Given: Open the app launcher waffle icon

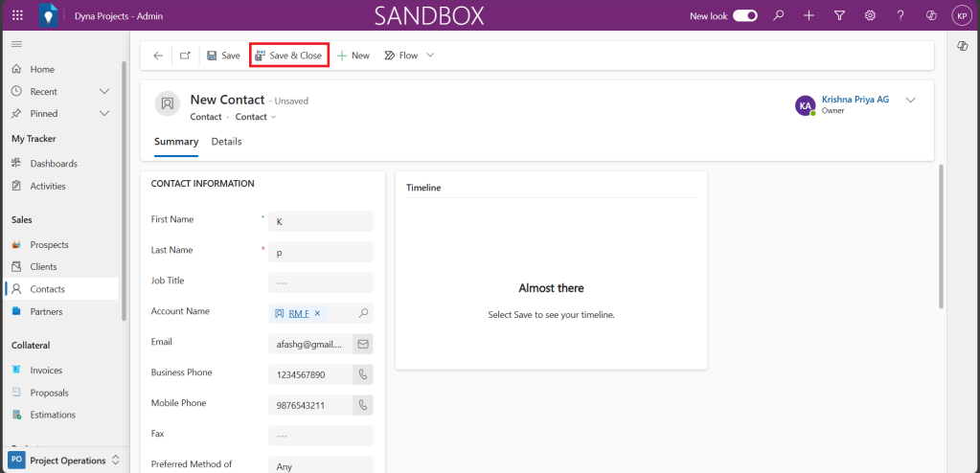Looking at the screenshot, I should click(17, 15).
